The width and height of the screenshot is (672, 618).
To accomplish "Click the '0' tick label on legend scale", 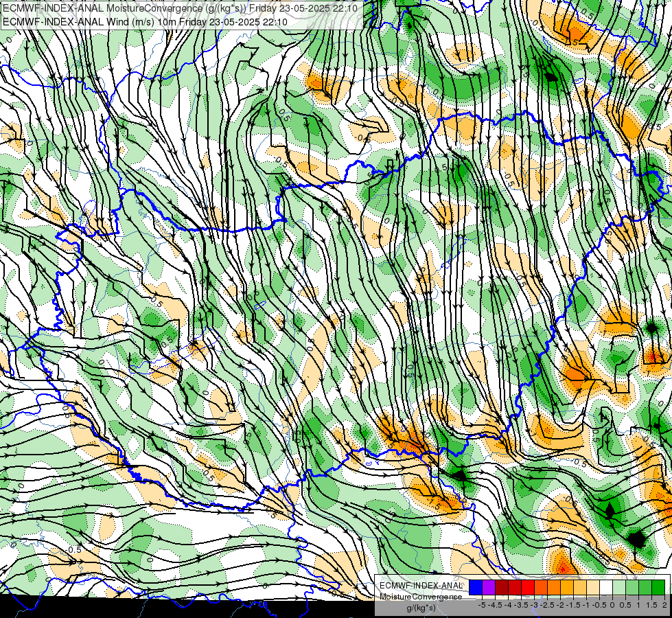I will (x=612, y=605).
